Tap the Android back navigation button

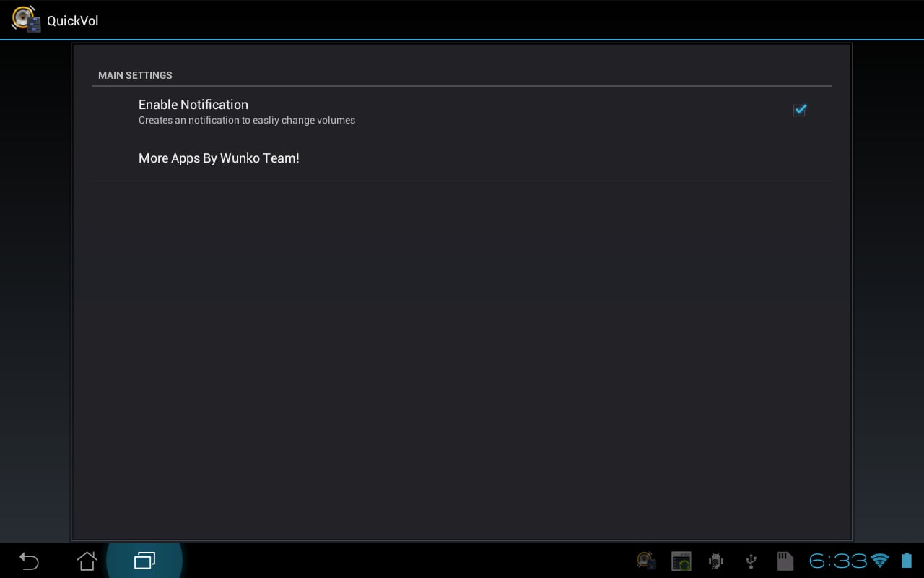(29, 561)
